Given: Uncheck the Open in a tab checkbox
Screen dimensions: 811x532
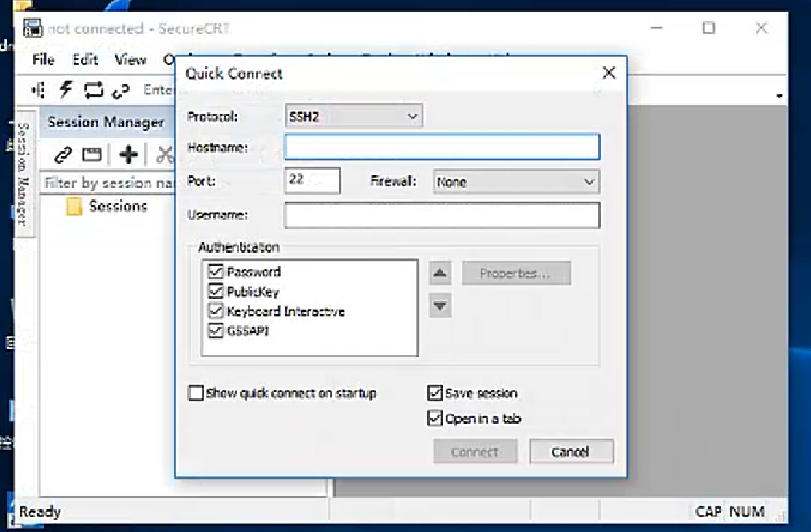Looking at the screenshot, I should click(x=435, y=418).
